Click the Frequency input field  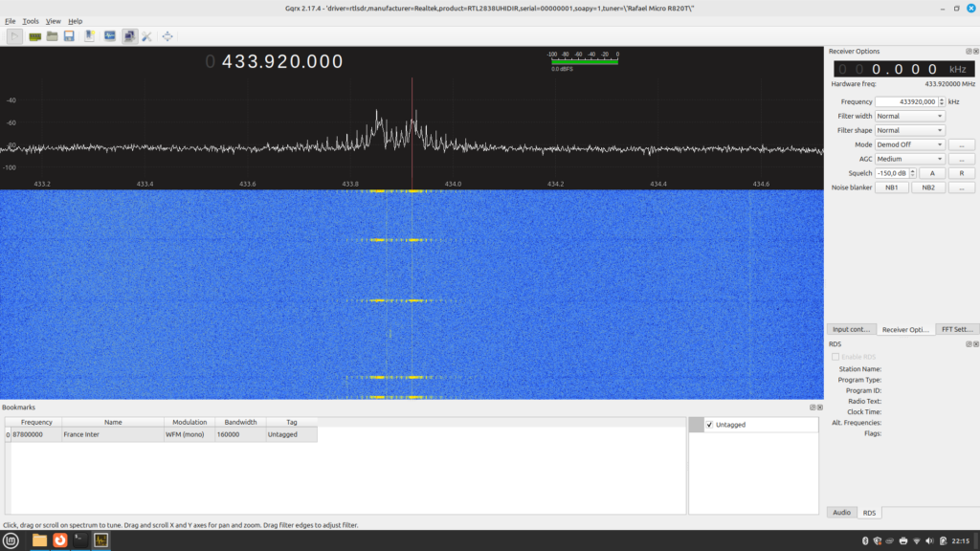(x=904, y=101)
